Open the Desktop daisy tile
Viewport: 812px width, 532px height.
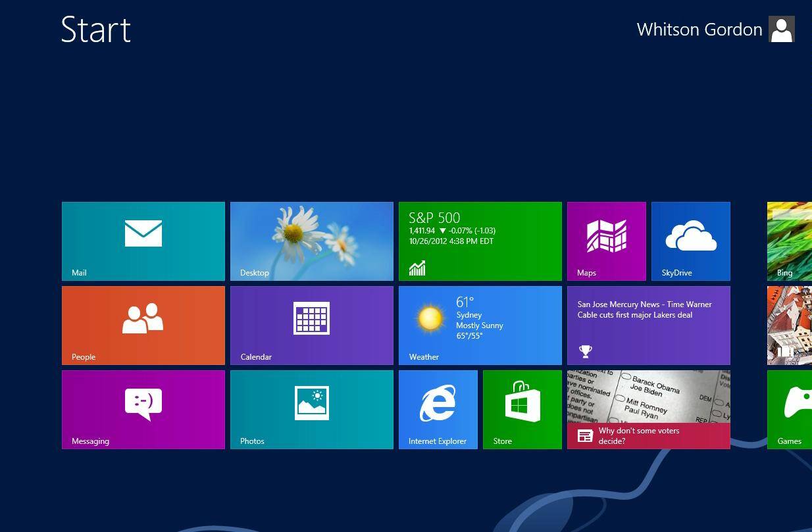pyautogui.click(x=311, y=241)
